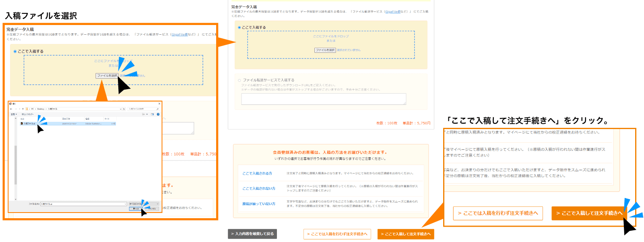Click the Desktop breadcrumb in address bar
The image size is (644, 242).
[x=41, y=109]
